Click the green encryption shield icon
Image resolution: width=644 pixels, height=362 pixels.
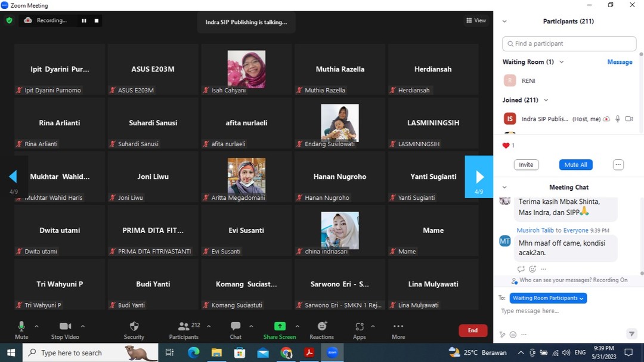click(x=9, y=20)
